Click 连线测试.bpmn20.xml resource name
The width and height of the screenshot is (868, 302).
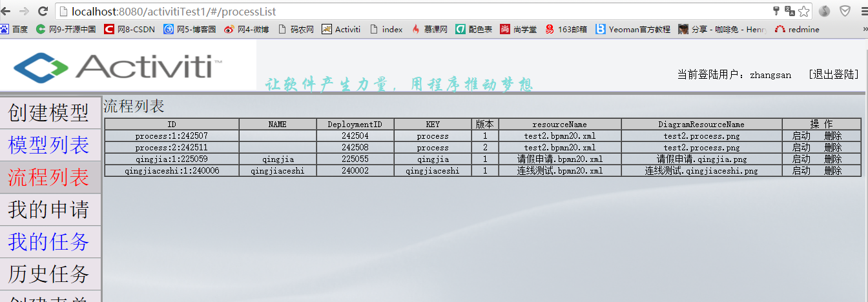point(560,171)
